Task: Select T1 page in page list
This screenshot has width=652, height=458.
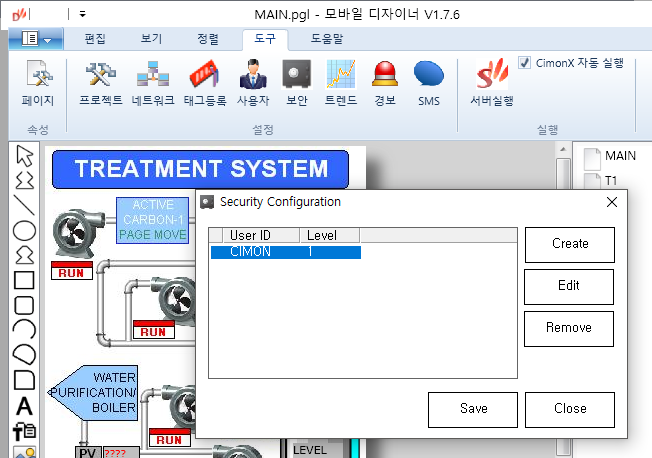Action: 601,181
